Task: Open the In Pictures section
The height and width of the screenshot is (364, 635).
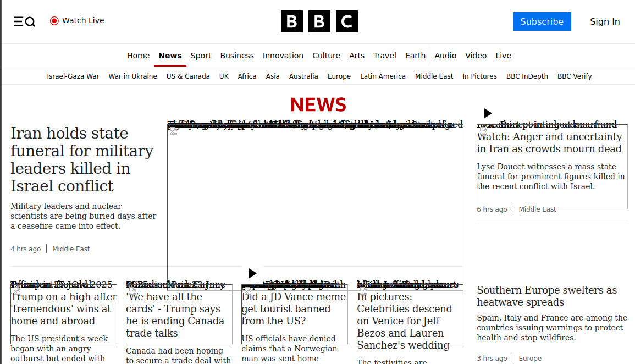Action: [x=479, y=76]
